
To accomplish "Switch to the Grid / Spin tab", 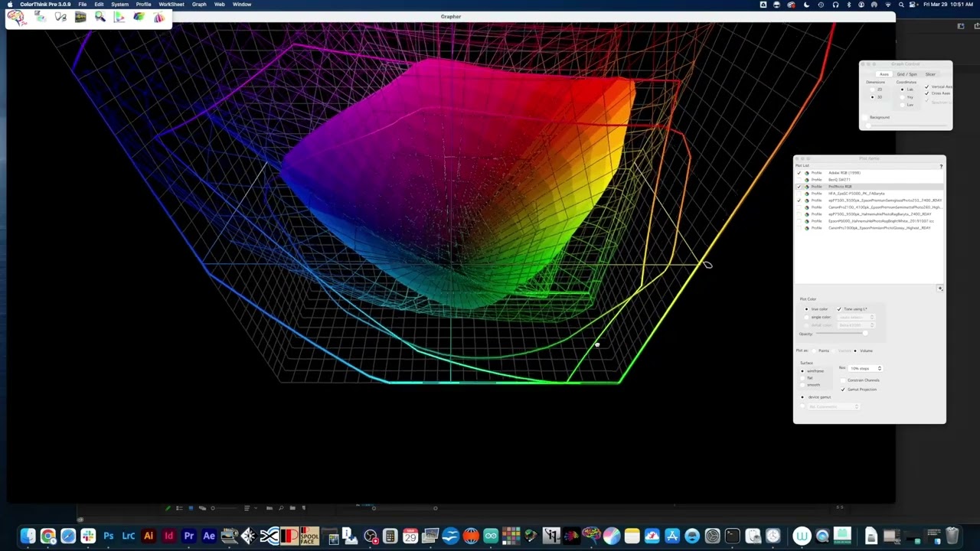I will 907,74.
